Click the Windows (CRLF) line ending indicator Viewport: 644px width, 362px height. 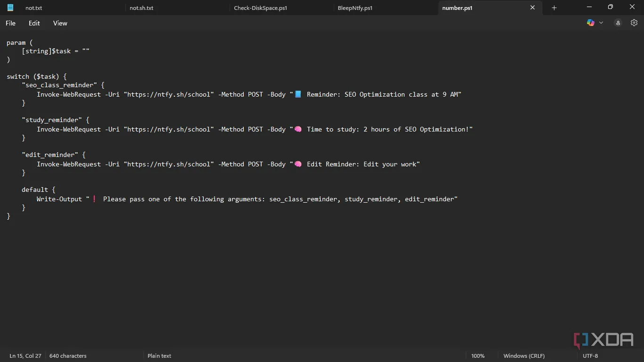tap(524, 356)
